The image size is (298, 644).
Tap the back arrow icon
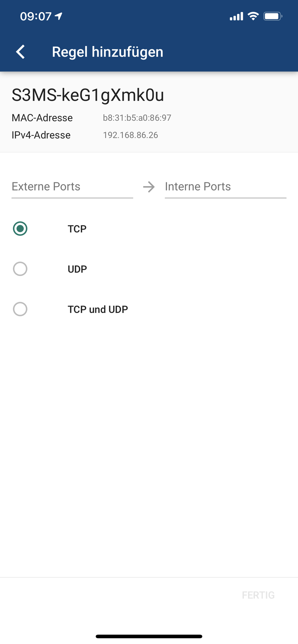tap(20, 52)
